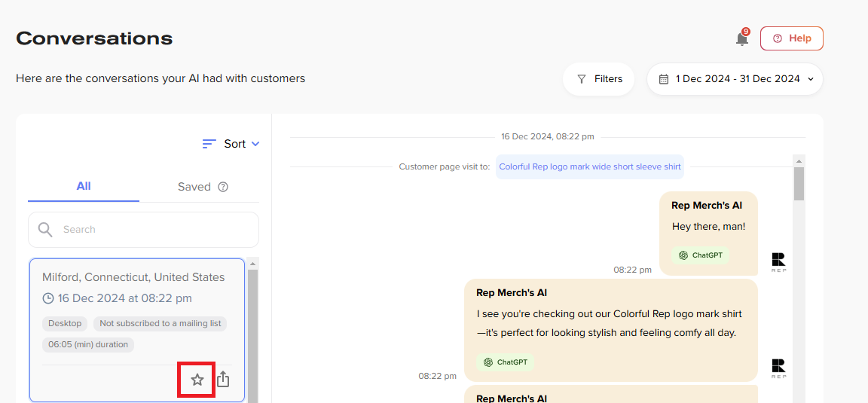Open the notifications bell
Image resolution: width=868 pixels, height=403 pixels.
point(741,38)
